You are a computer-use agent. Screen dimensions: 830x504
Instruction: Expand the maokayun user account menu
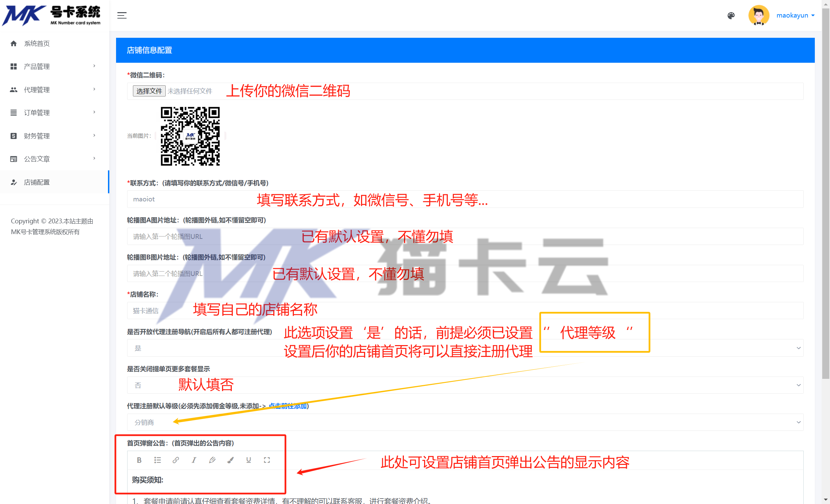[796, 16]
